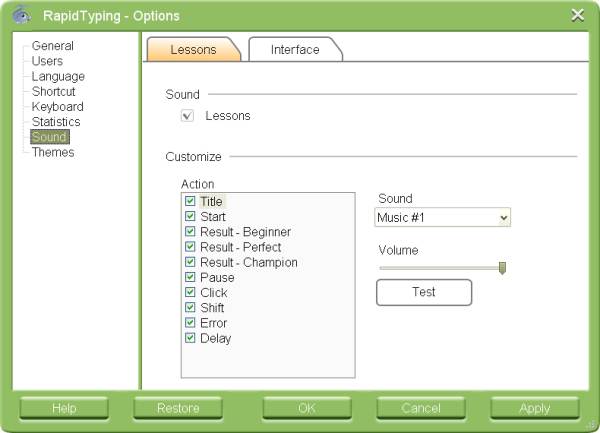This screenshot has height=433, width=600.
Task: Disable the Delay action sound
Action: click(190, 338)
